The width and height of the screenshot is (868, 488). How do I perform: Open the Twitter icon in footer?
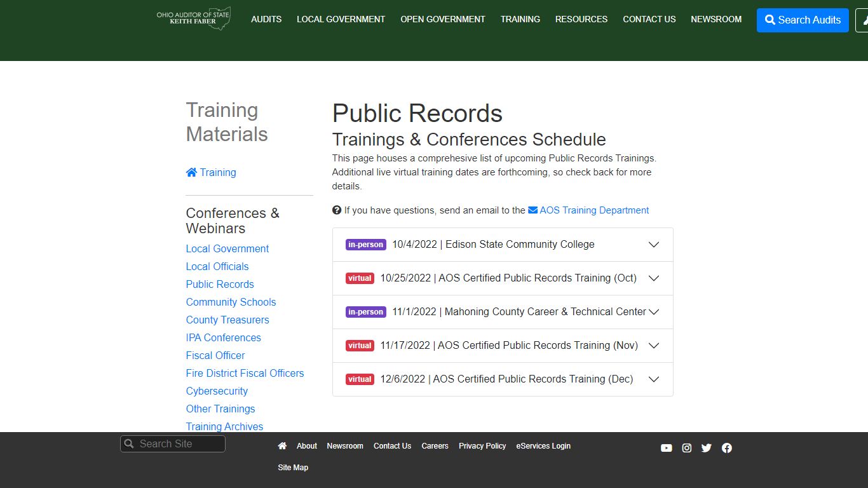click(707, 448)
